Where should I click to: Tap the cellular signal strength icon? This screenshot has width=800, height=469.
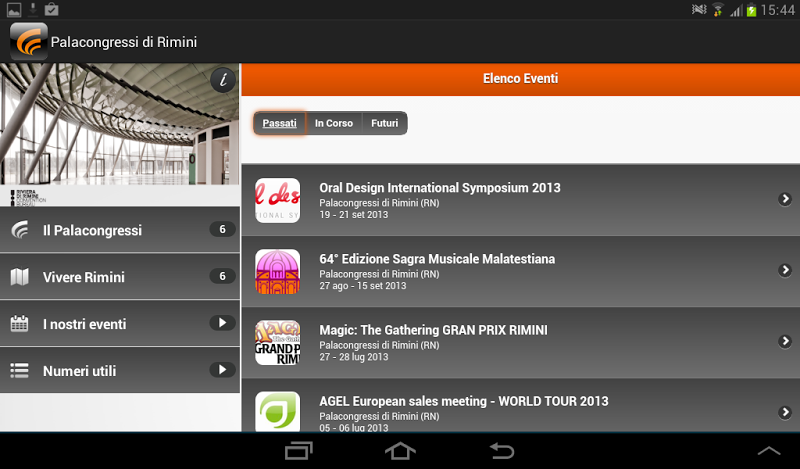(736, 10)
